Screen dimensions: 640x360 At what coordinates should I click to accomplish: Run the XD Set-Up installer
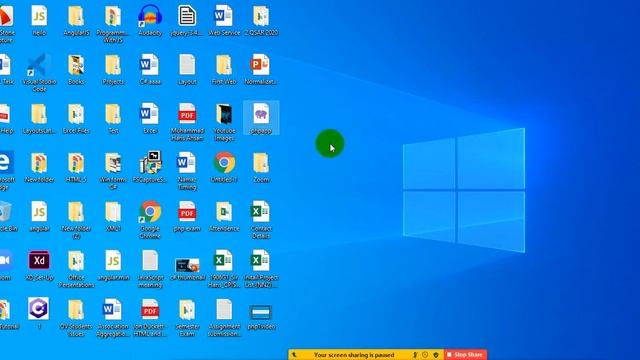click(x=39, y=265)
